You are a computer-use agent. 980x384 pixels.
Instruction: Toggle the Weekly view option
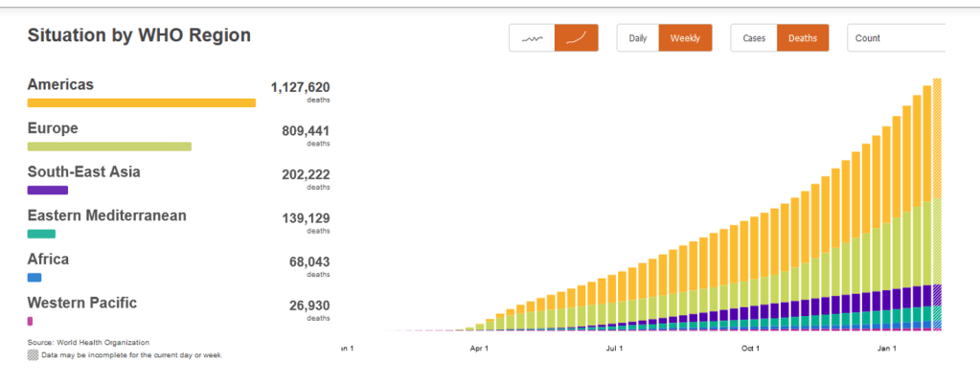[684, 38]
